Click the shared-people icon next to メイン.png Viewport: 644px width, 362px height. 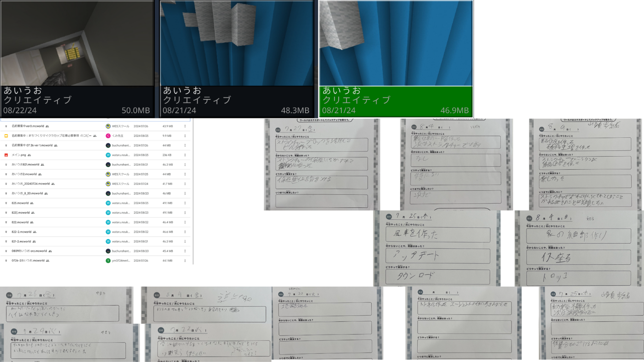pyautogui.click(x=29, y=155)
